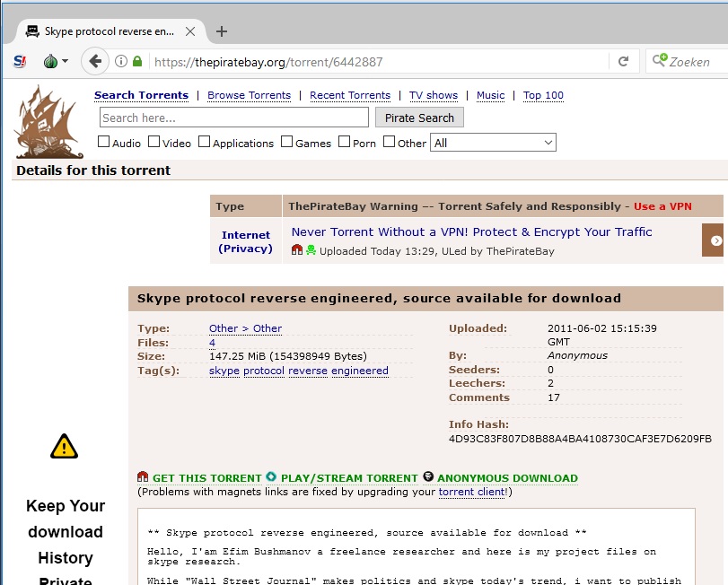Check the Video checkbox
The height and width of the screenshot is (585, 728).
153,142
